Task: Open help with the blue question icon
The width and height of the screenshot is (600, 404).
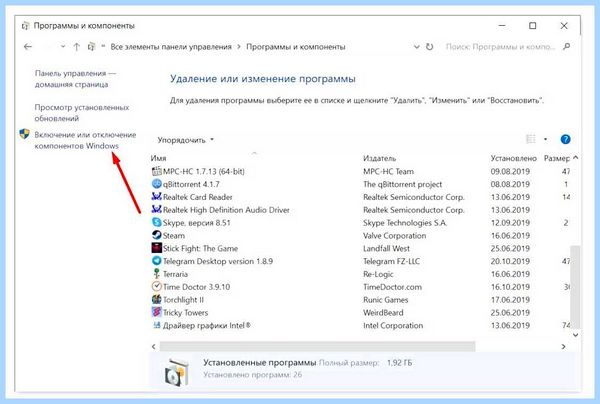Action: click(x=565, y=139)
